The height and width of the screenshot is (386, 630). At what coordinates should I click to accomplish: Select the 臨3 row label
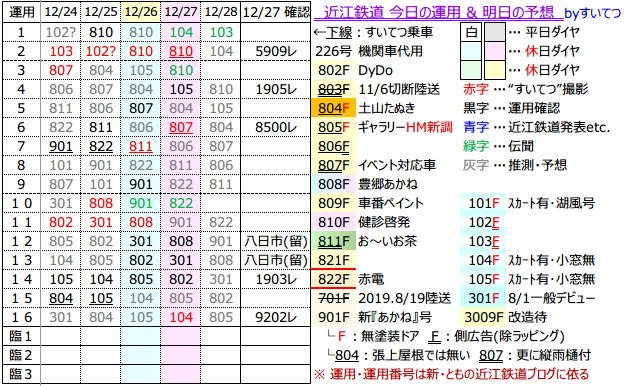[x=21, y=374]
